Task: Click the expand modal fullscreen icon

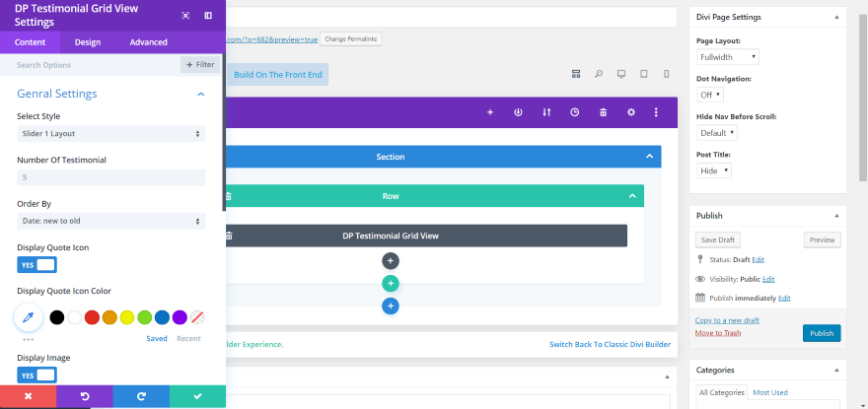Action: 185,16
